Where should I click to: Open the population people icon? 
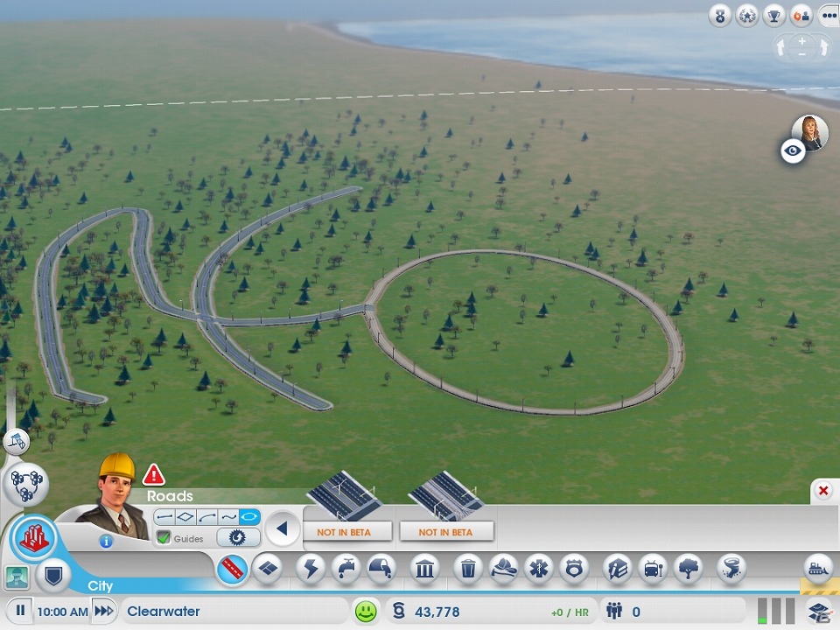(x=614, y=612)
